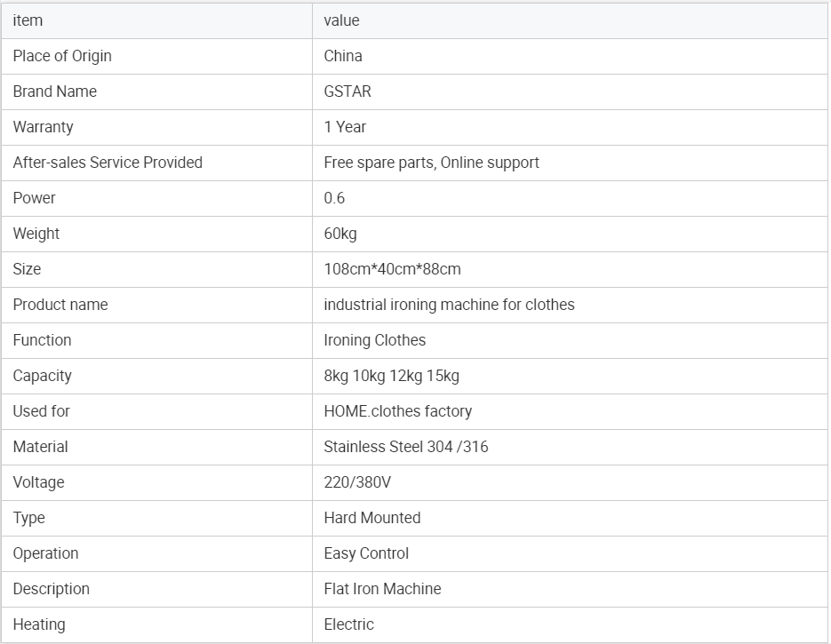Viewport: 831px width, 644px height.
Task: Click the 'Hard Mounted' type value
Action: [x=372, y=518]
